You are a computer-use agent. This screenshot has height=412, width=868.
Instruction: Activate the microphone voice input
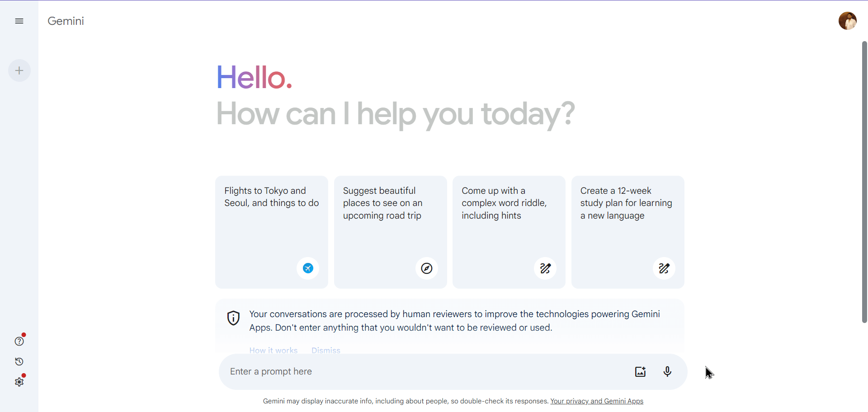click(667, 371)
